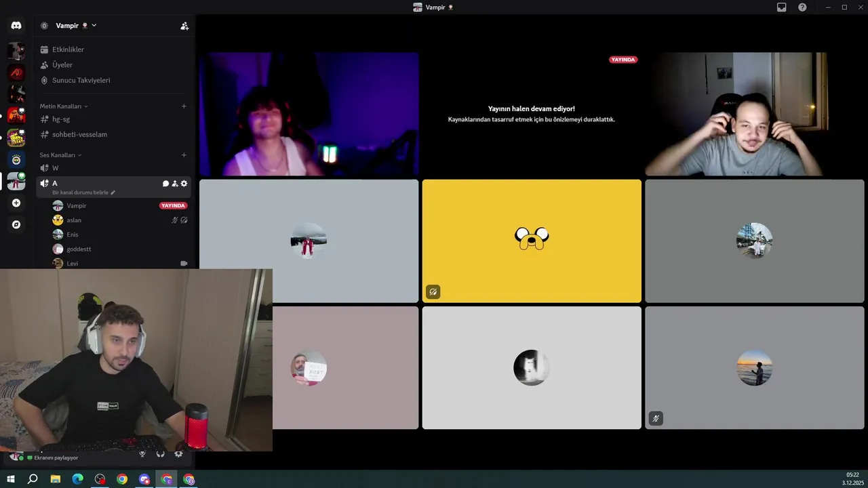This screenshot has height=488, width=868.
Task: Open the Discord inbox icon
Action: click(x=782, y=7)
